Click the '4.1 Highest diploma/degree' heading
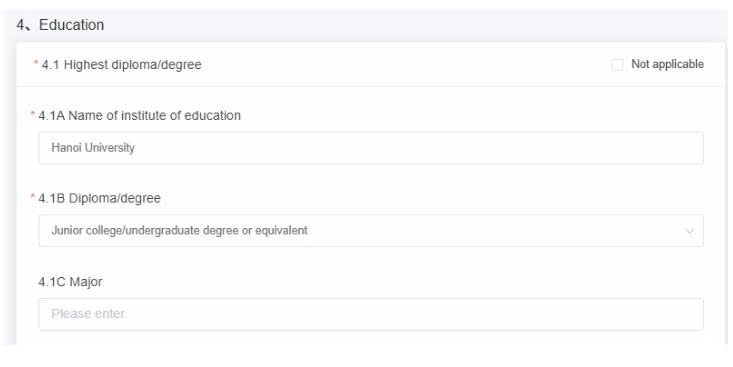 click(x=122, y=65)
